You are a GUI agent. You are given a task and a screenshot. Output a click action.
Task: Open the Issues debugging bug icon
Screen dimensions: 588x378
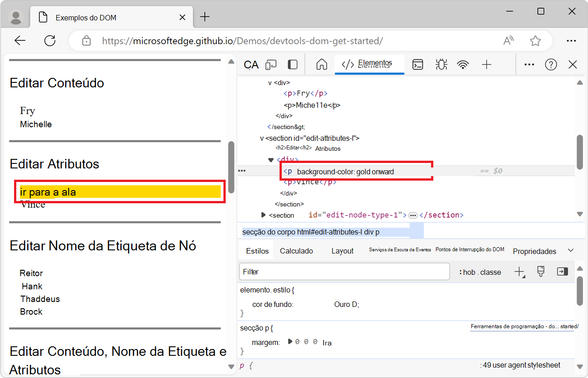click(441, 64)
